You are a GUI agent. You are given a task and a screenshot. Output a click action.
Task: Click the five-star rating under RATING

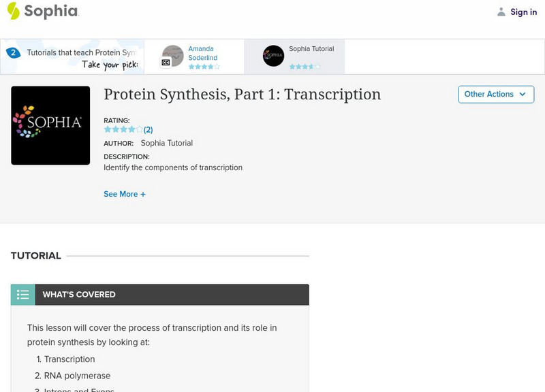click(123, 129)
